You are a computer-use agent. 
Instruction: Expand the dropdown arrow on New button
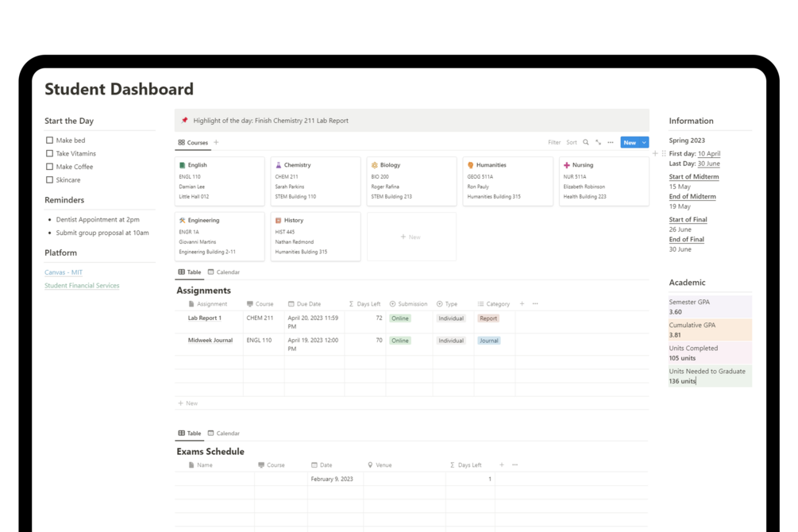click(644, 143)
